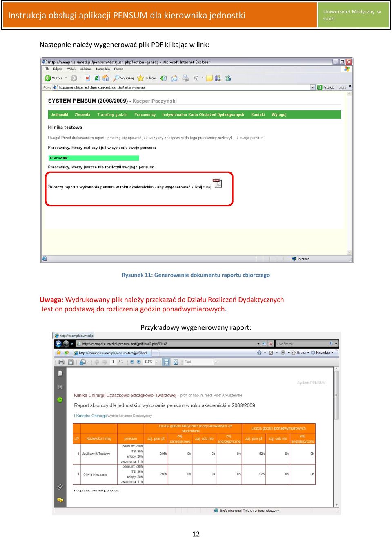Click the binoculars search icon in PDF sidebar
This screenshot has height=537, width=392.
(x=60, y=387)
